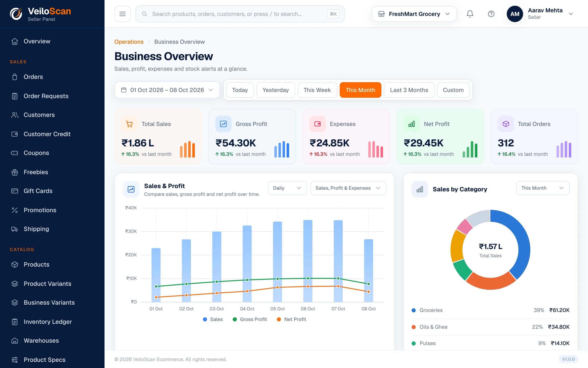The width and height of the screenshot is (588, 368).
Task: Click the Promotions percent icon
Action: [14, 210]
